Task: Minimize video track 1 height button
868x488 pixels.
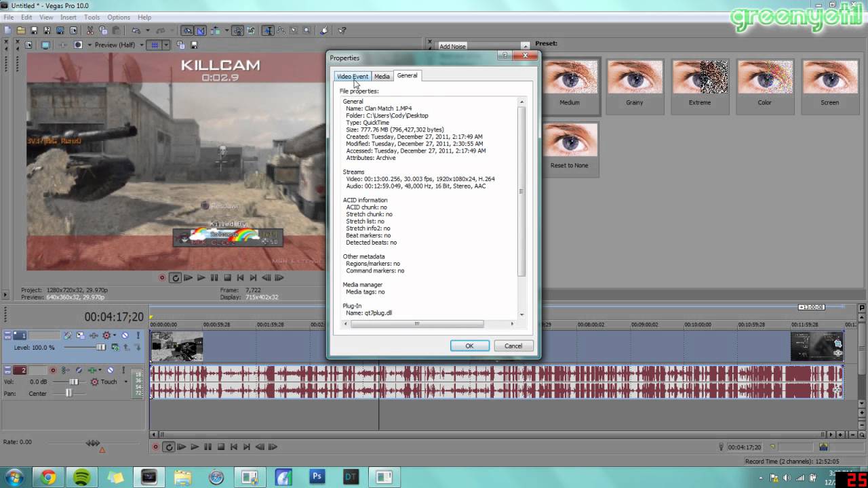Action: 7,333
